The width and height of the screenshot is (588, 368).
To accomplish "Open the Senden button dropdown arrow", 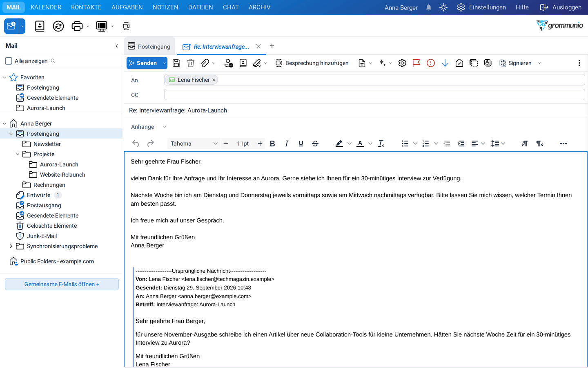I will pyautogui.click(x=165, y=63).
